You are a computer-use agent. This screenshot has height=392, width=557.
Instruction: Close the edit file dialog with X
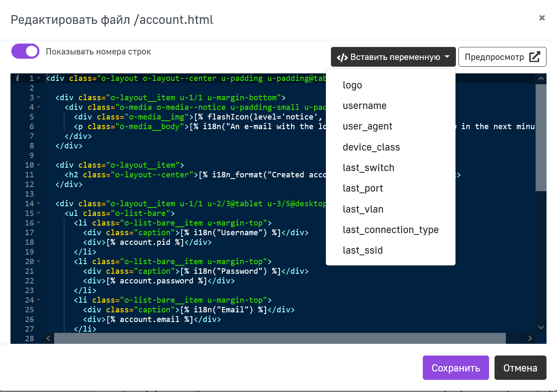pyautogui.click(x=542, y=18)
